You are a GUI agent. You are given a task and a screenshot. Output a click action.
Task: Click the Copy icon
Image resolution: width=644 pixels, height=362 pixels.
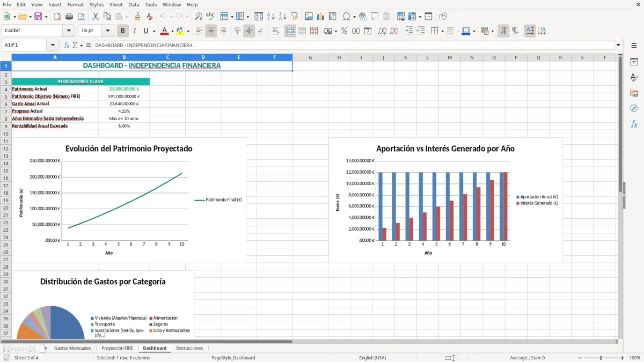point(107,17)
